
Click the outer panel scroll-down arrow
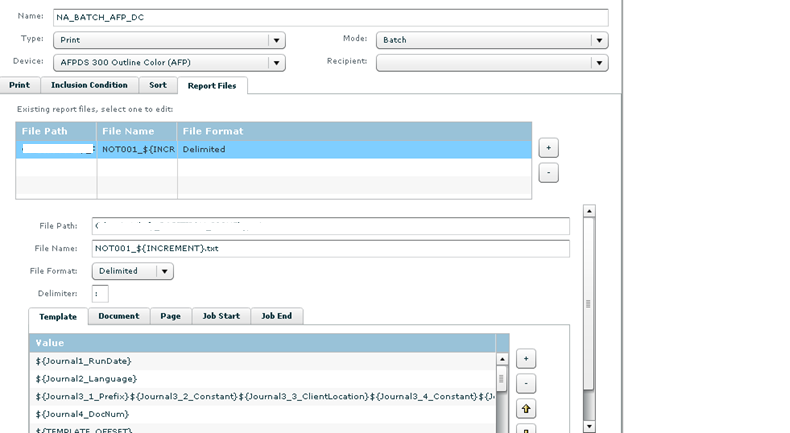(589, 426)
